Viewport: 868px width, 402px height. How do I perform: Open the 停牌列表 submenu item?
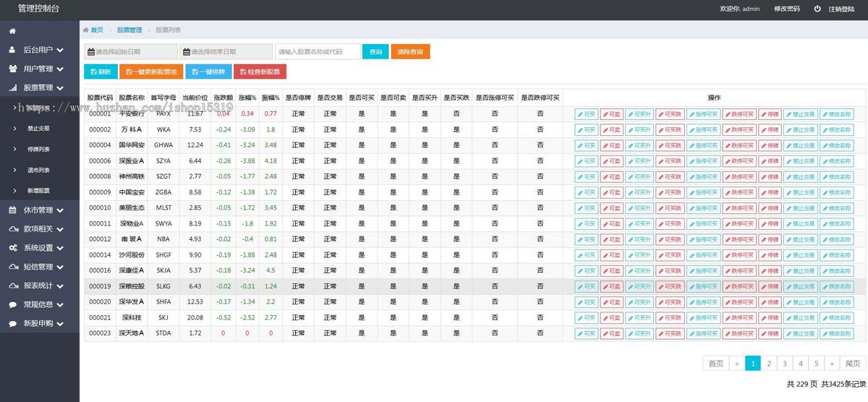point(38,149)
